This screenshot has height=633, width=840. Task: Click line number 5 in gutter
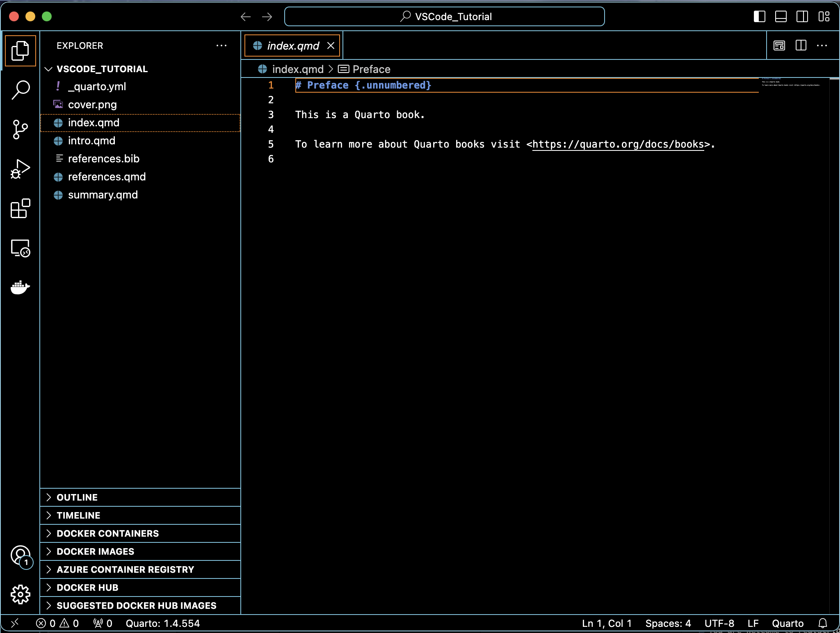(x=271, y=144)
